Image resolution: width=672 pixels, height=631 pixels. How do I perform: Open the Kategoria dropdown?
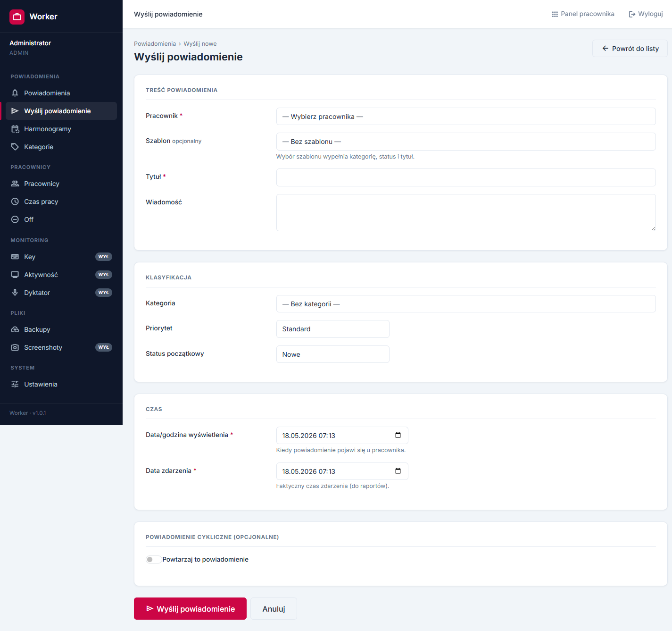pyautogui.click(x=466, y=304)
